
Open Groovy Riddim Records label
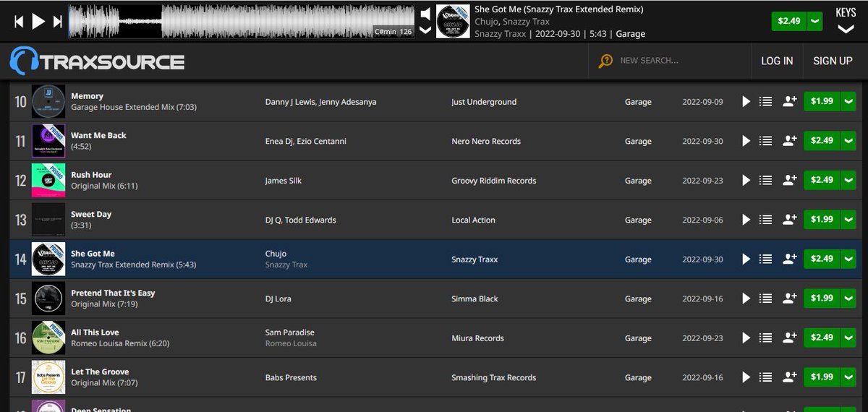pyautogui.click(x=494, y=181)
